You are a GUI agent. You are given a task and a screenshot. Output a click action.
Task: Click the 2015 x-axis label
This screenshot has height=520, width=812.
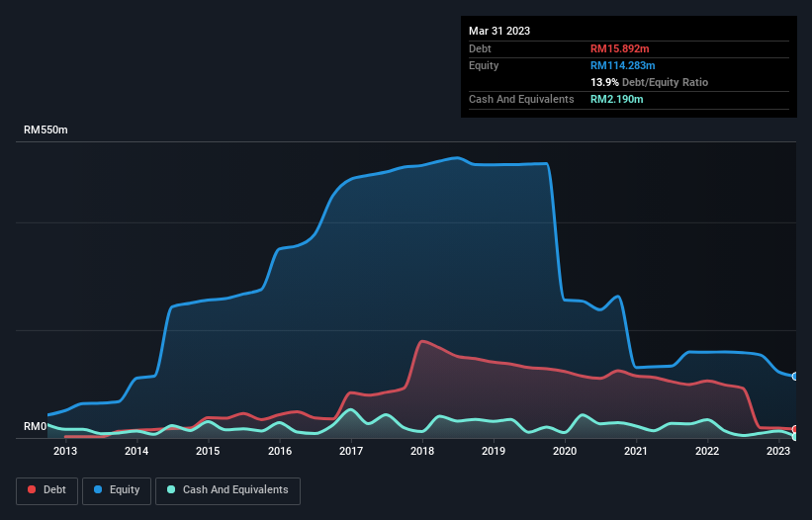[208, 451]
